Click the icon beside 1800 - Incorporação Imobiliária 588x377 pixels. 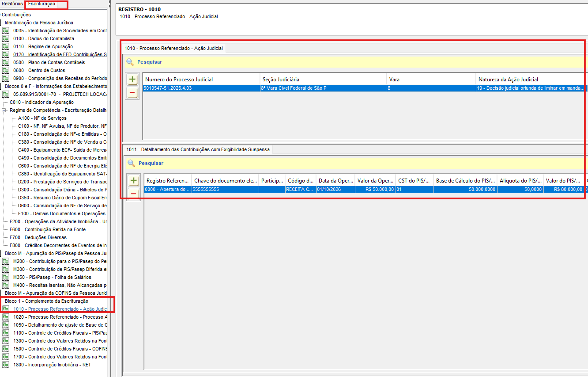[x=6, y=365]
